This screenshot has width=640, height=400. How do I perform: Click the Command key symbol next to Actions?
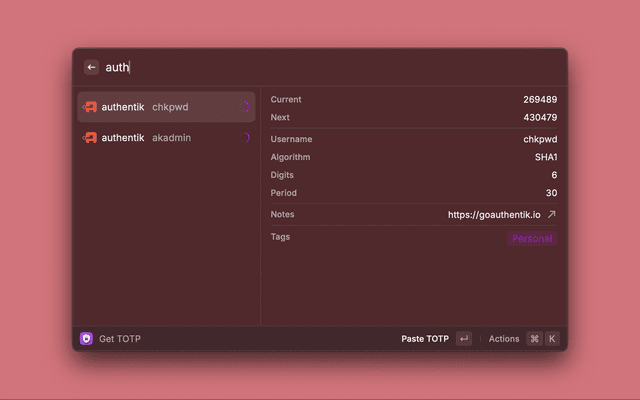click(x=534, y=339)
